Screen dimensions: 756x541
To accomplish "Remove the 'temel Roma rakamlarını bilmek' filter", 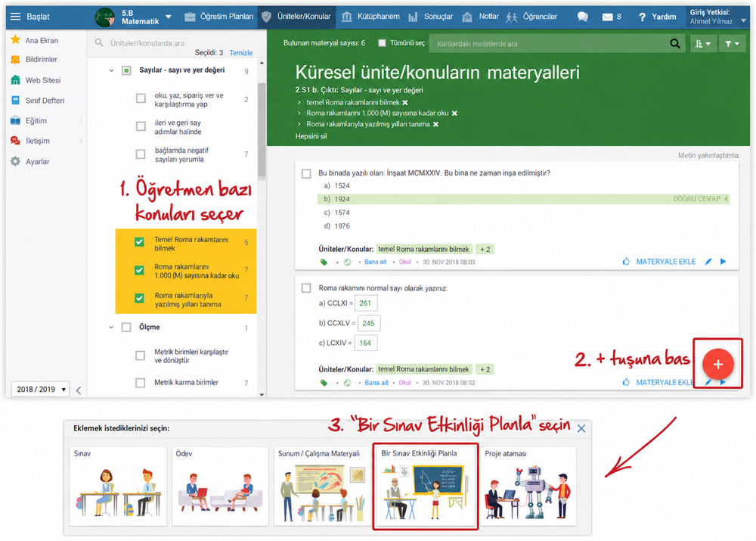I will pyautogui.click(x=405, y=103).
